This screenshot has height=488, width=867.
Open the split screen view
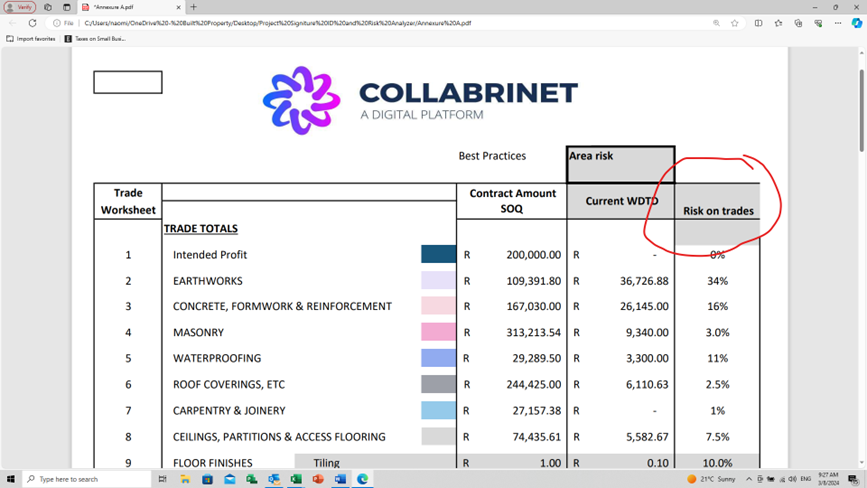(758, 23)
